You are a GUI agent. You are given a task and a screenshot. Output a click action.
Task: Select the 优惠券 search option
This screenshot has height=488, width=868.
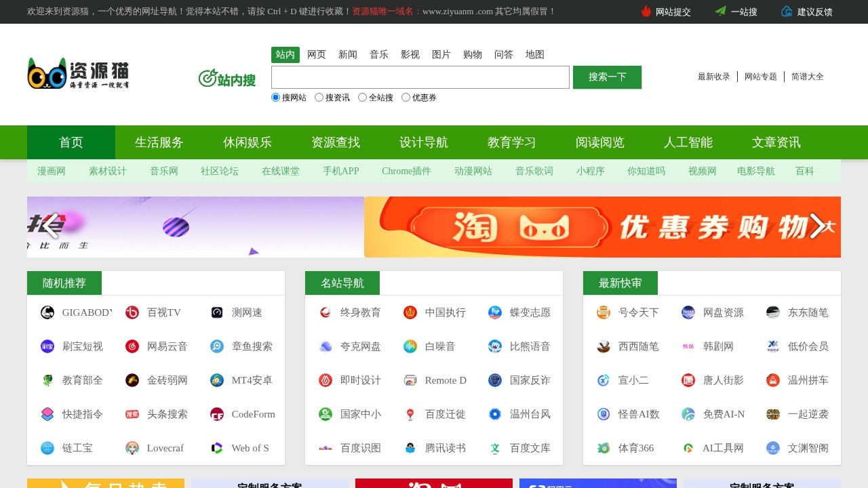click(x=406, y=97)
